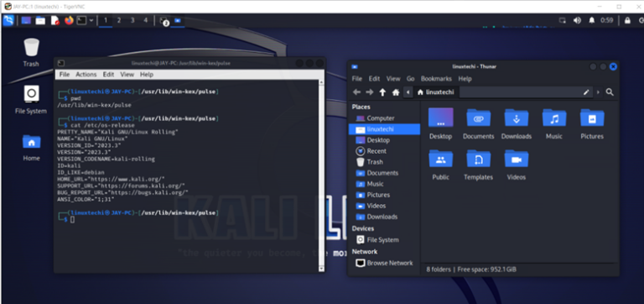The width and height of the screenshot is (644, 304).
Task: Switch to workspace 2
Action: click(x=119, y=20)
